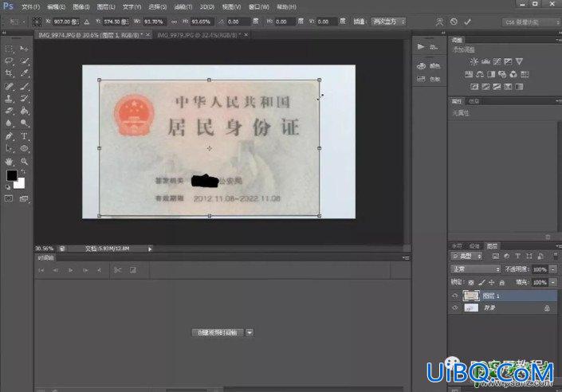Select the Path Selection tool

9,148
